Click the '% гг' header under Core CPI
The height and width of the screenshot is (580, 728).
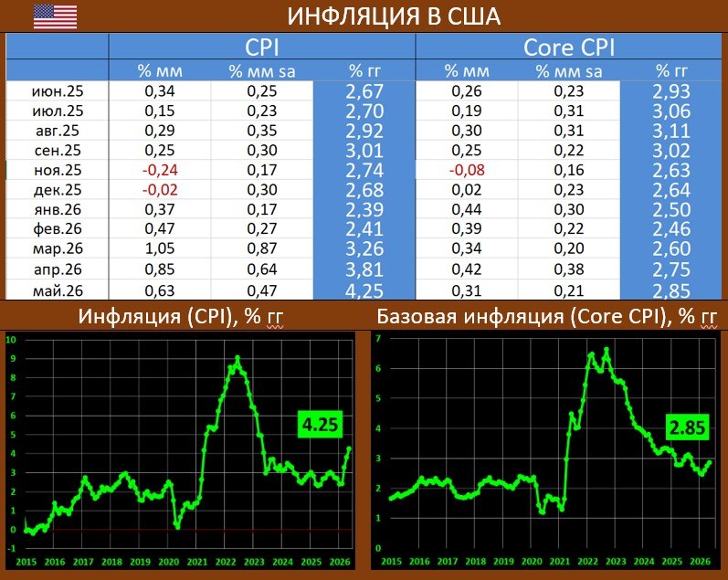pos(671,70)
